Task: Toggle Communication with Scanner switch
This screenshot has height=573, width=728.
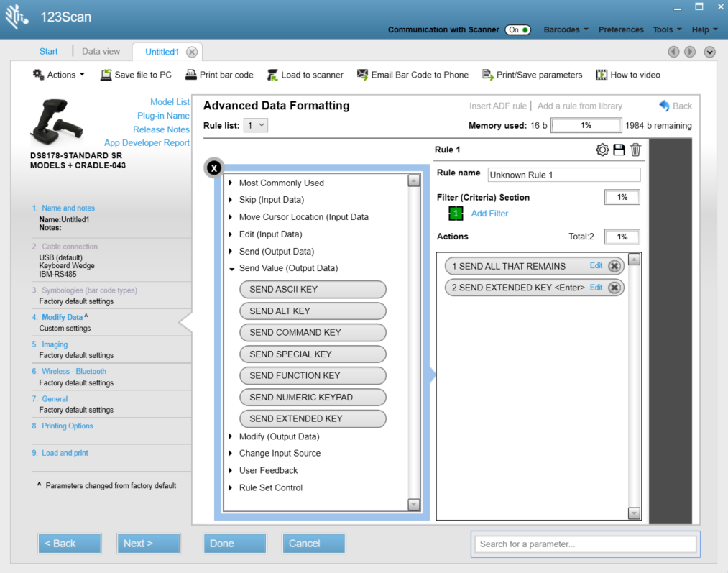Action: pyautogui.click(x=518, y=29)
